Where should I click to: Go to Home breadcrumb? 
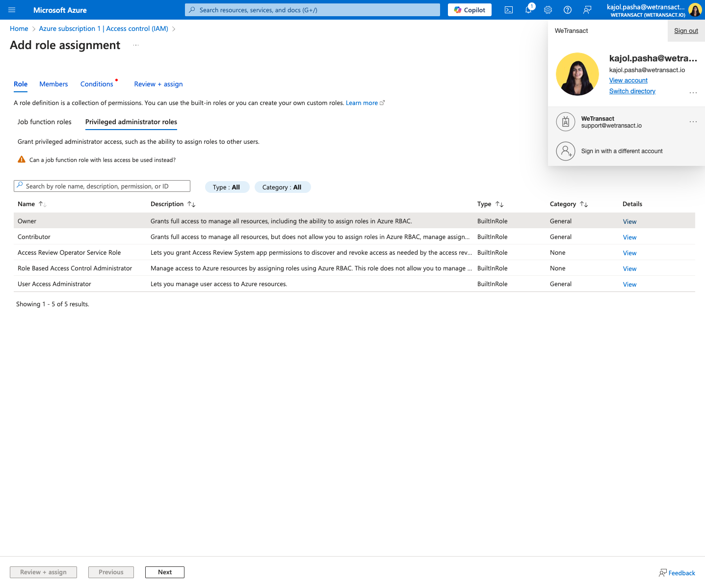click(x=19, y=28)
